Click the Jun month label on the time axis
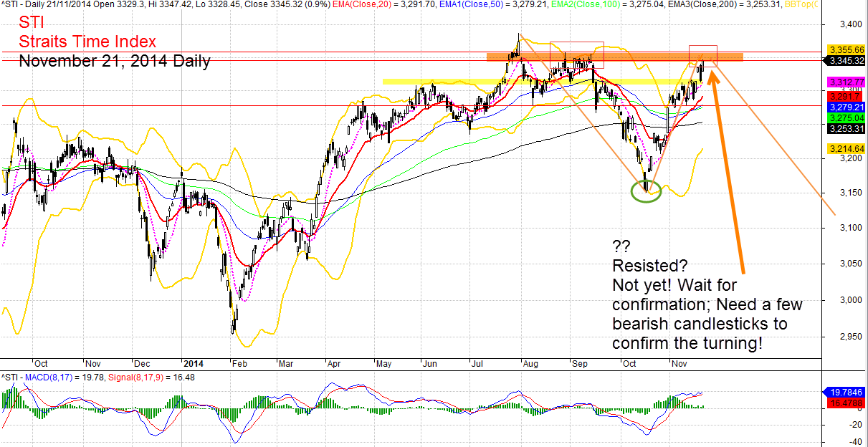This screenshot has width=868, height=447. click(x=430, y=364)
